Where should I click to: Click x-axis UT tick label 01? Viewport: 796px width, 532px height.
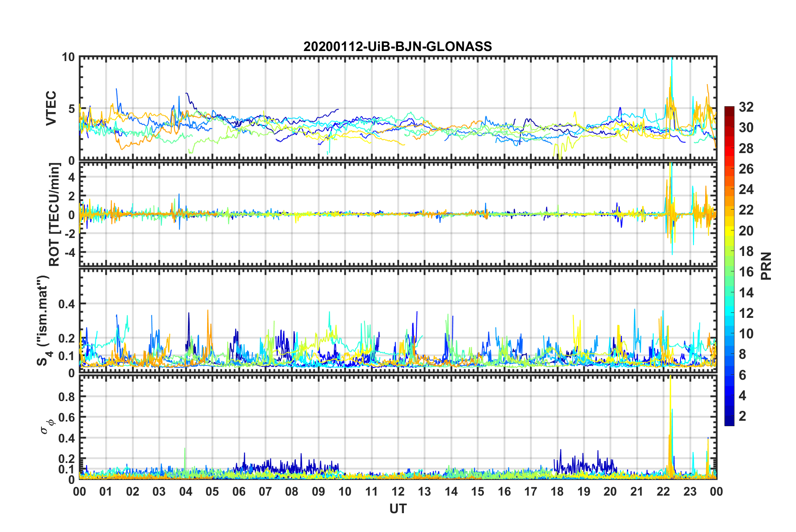(106, 491)
